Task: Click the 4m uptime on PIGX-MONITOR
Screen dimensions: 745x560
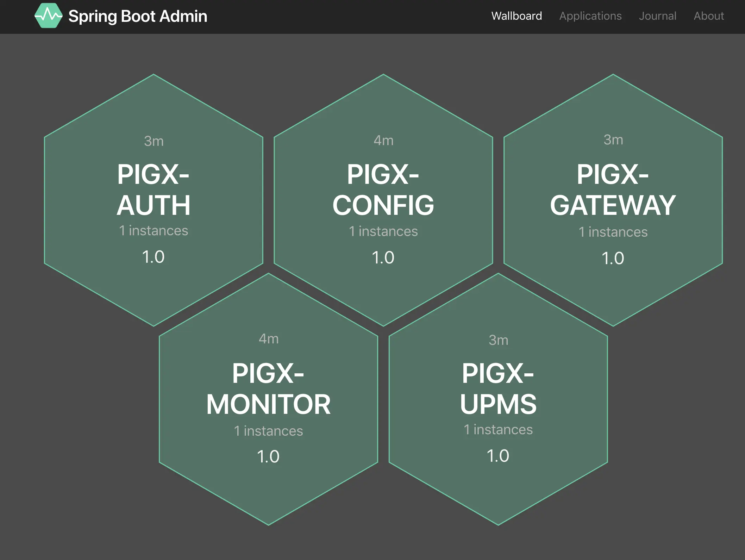Action: click(x=268, y=339)
